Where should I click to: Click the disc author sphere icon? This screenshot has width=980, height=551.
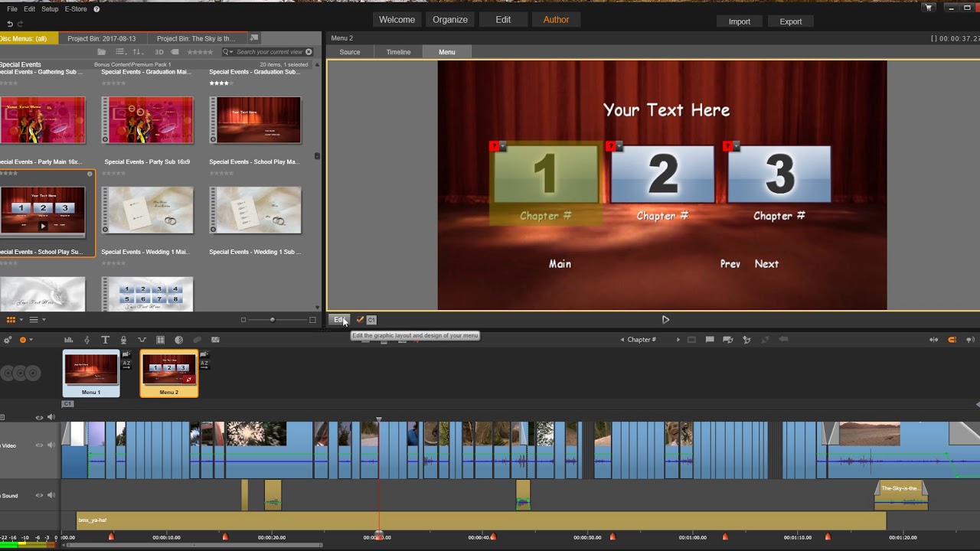(178, 340)
